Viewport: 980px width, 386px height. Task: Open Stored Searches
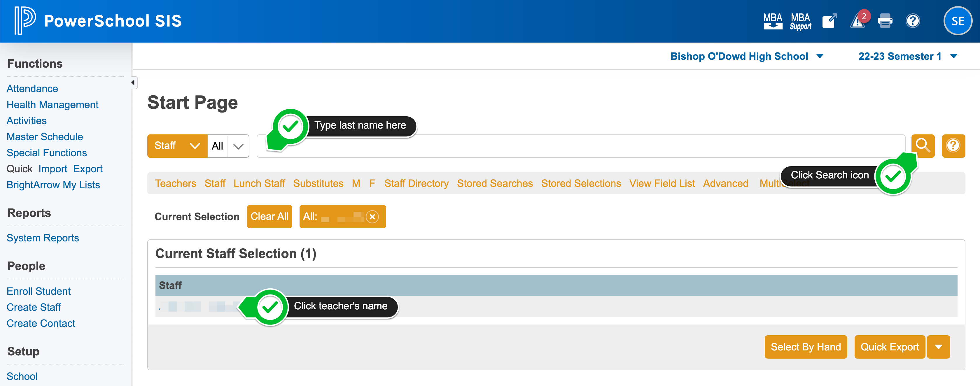495,183
